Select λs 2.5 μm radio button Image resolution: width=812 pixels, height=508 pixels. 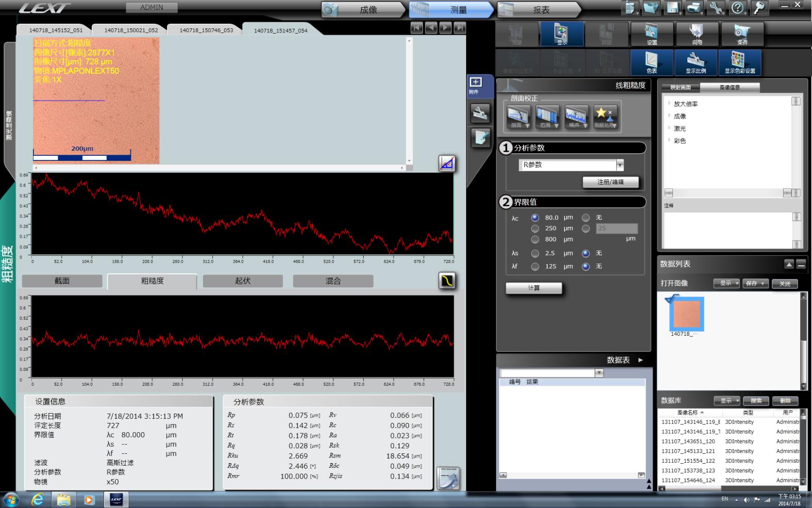point(535,253)
